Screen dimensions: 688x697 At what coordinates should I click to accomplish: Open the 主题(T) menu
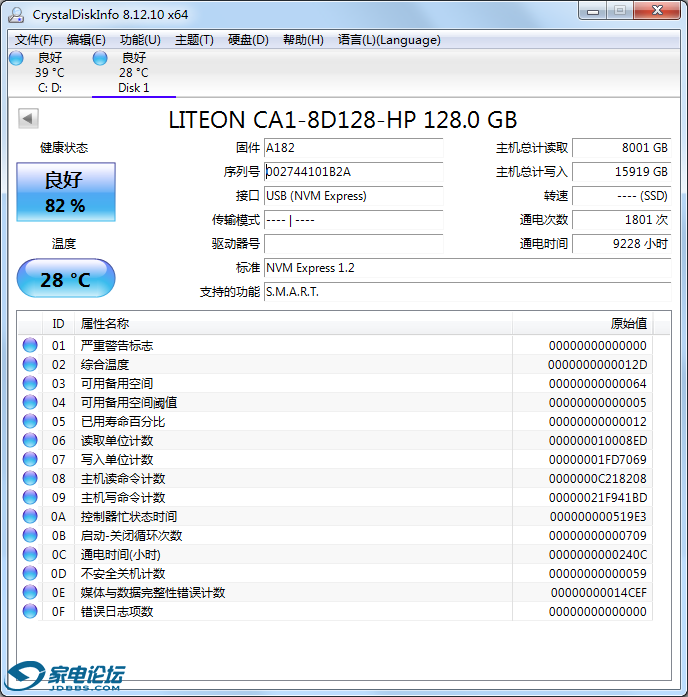194,40
